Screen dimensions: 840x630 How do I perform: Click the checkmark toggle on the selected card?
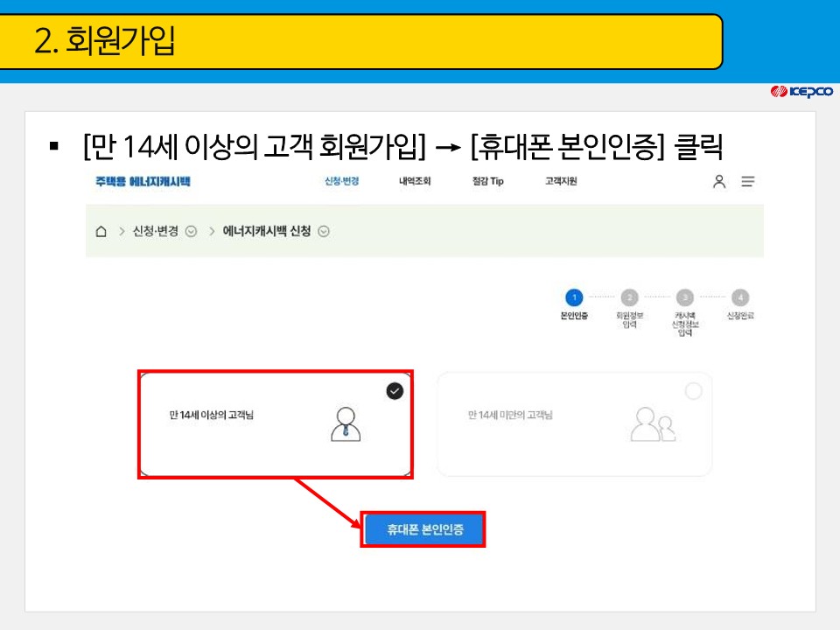tap(394, 391)
